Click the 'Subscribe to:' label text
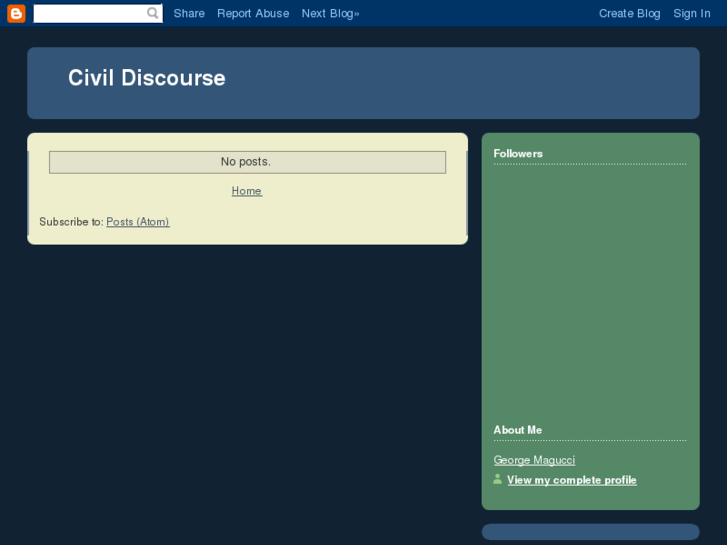Image resolution: width=727 pixels, height=545 pixels. point(71,222)
